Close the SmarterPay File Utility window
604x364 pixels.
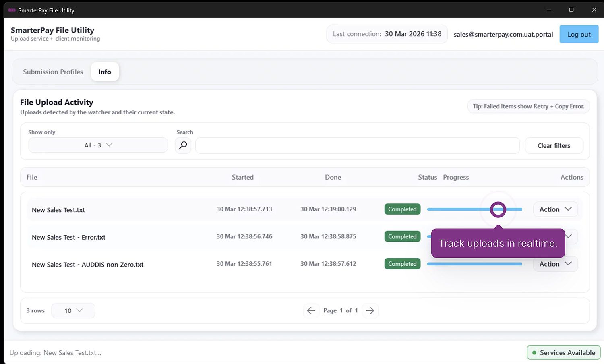point(594,10)
